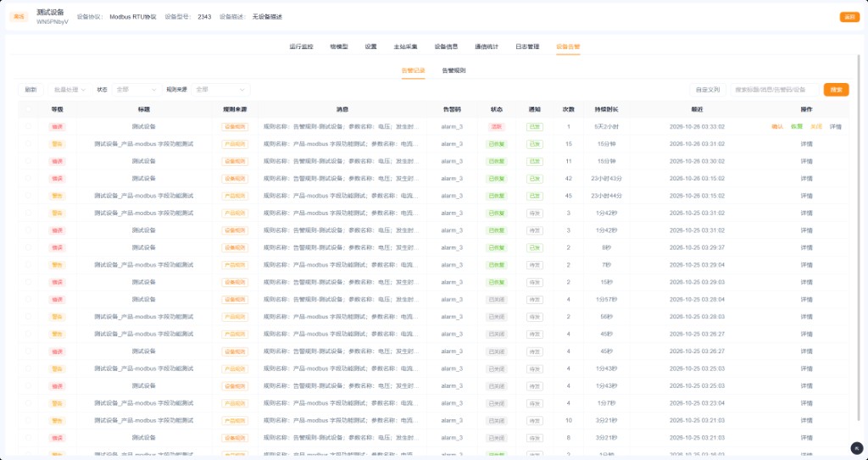Open the 物模型 tab
Image resolution: width=868 pixels, height=460 pixels.
click(x=339, y=47)
